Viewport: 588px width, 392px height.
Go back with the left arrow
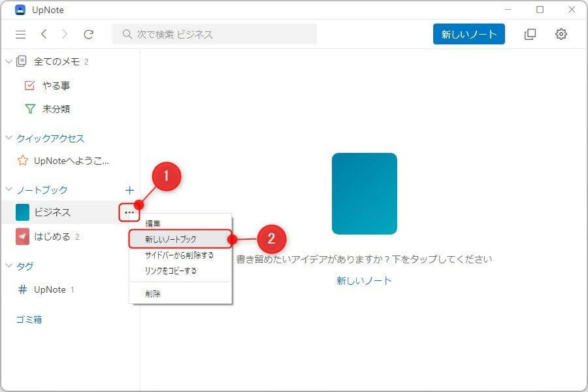pyautogui.click(x=44, y=34)
